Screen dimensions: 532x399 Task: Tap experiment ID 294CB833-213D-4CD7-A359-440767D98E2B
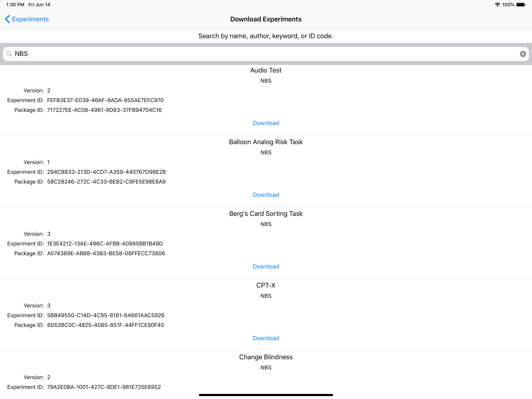[107, 172]
